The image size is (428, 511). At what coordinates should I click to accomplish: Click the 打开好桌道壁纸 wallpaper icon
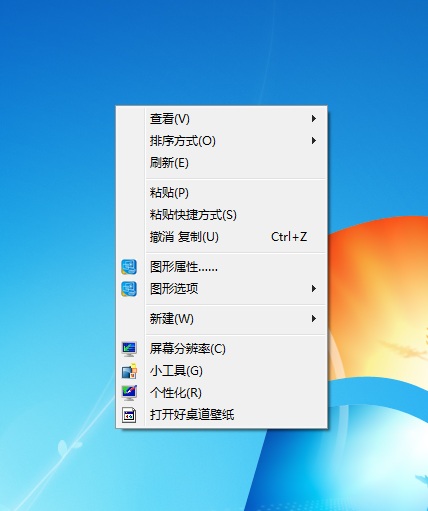pos(129,415)
